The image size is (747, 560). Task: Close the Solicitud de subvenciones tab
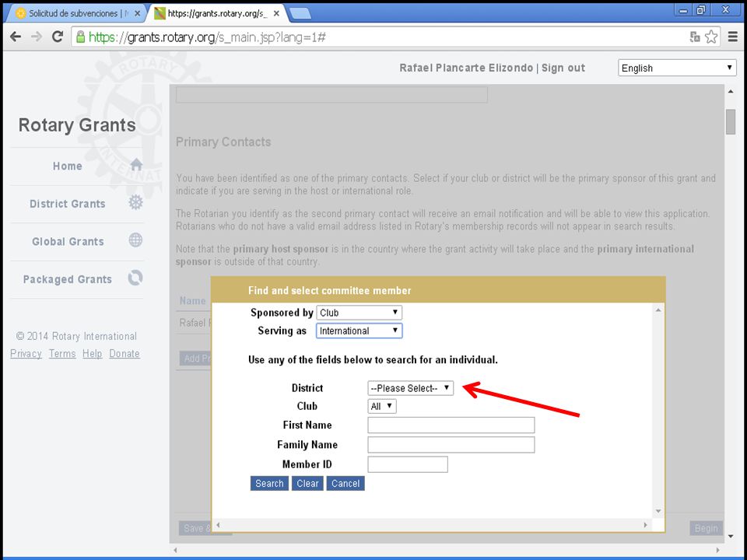(x=137, y=13)
